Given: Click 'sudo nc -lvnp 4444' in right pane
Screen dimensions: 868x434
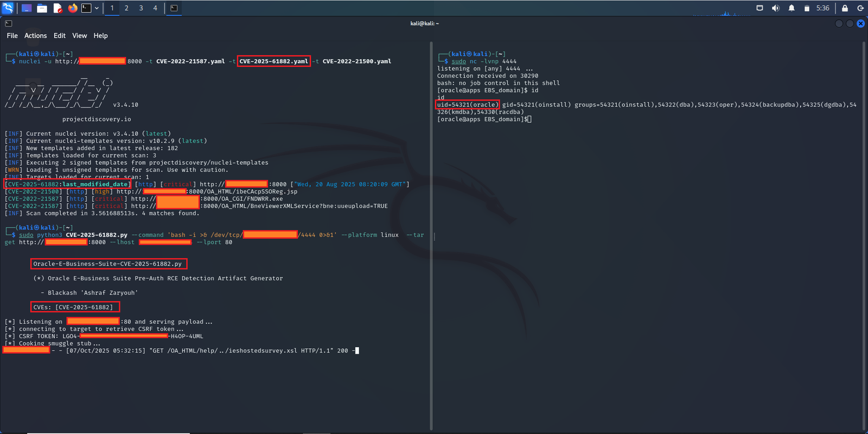Looking at the screenshot, I should pos(484,61).
